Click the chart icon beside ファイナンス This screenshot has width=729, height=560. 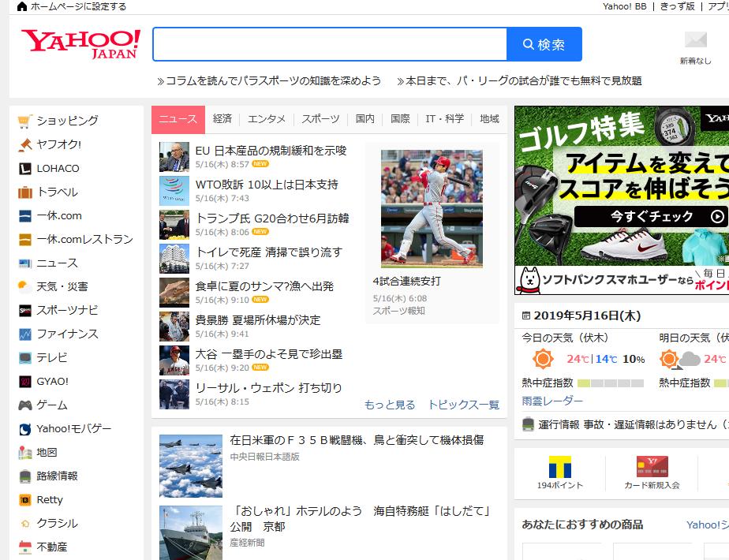coord(25,334)
